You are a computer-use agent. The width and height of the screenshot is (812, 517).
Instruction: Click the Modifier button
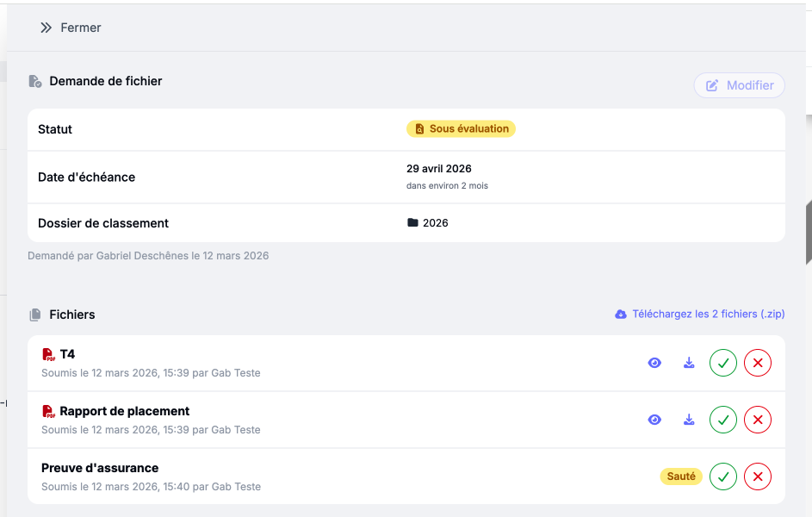pos(739,85)
